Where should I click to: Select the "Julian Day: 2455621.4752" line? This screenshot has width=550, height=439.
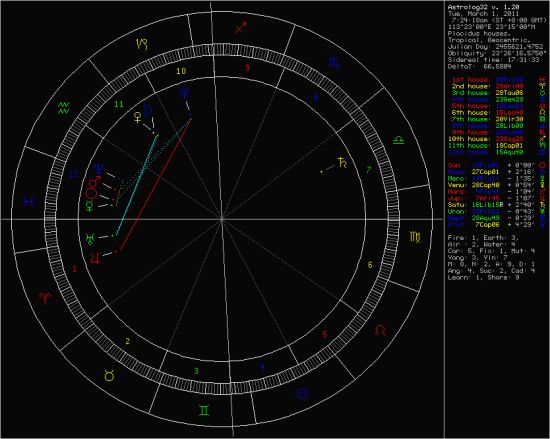coord(495,47)
